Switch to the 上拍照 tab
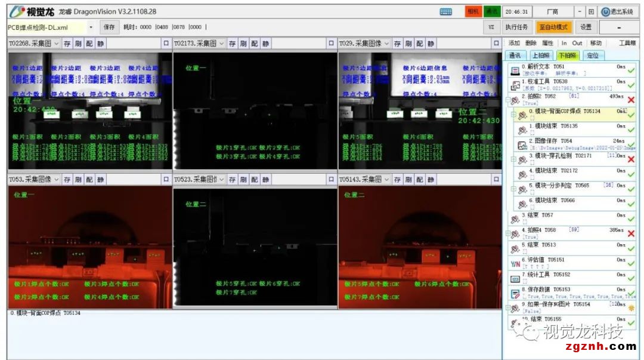Viewport: 644px width, 360px height. click(x=541, y=56)
